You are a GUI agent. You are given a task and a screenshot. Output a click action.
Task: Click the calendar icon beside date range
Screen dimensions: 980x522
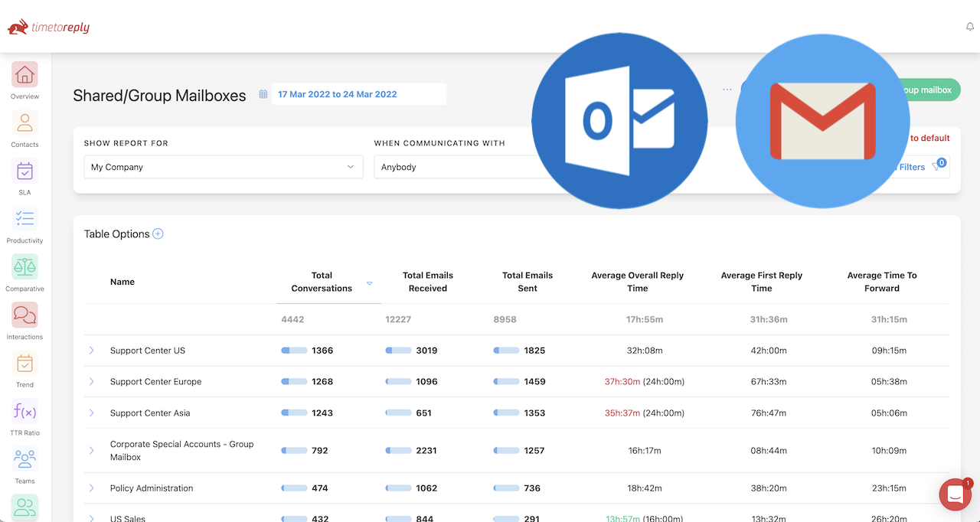tap(263, 94)
